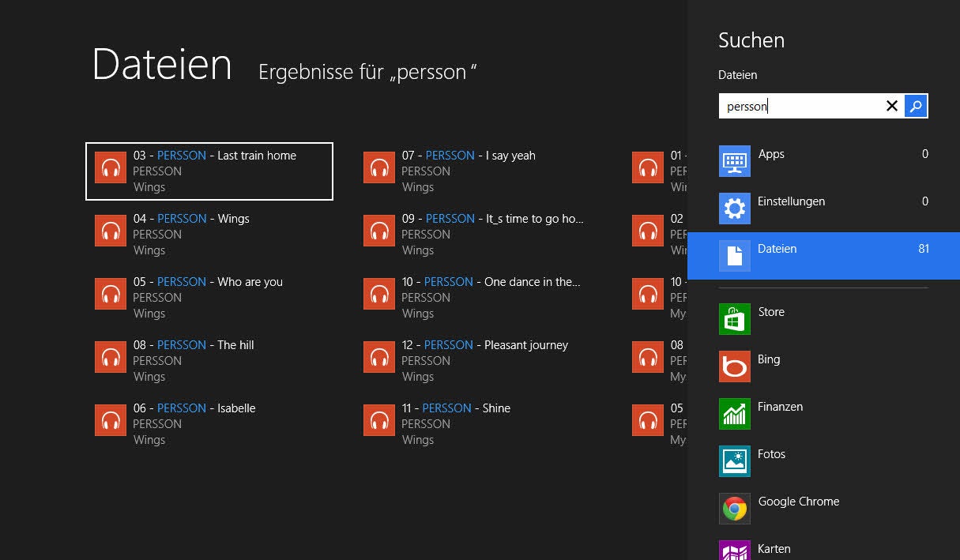Viewport: 960px width, 560px height.
Task: Click the Karten app icon
Action: (735, 551)
